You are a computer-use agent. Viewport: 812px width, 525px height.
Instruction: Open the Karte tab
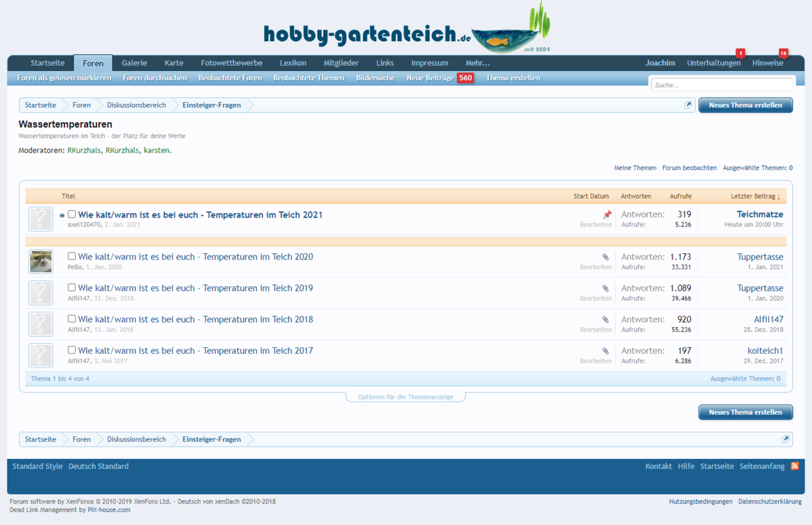point(174,63)
